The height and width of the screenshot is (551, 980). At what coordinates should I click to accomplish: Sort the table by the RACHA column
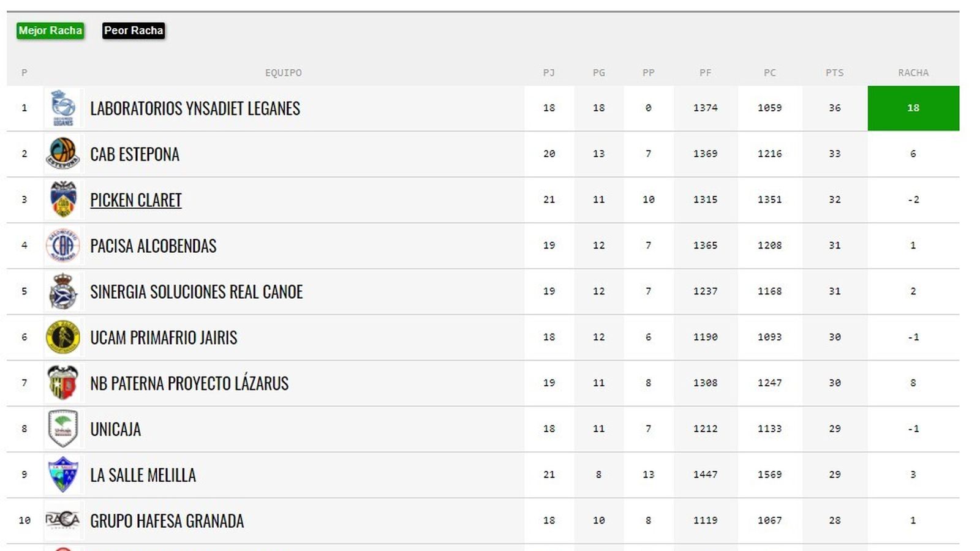[913, 72]
